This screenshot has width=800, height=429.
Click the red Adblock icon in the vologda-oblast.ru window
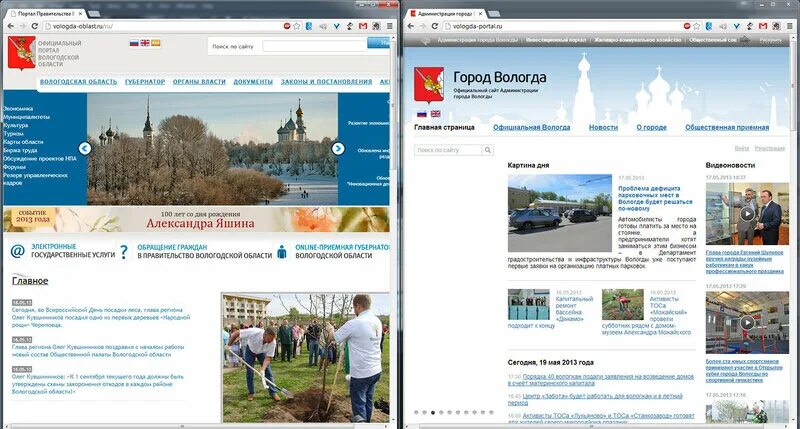(x=287, y=26)
